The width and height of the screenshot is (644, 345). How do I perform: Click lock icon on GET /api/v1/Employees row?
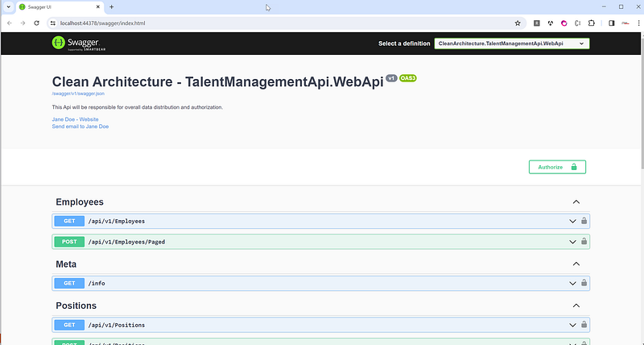click(x=584, y=221)
